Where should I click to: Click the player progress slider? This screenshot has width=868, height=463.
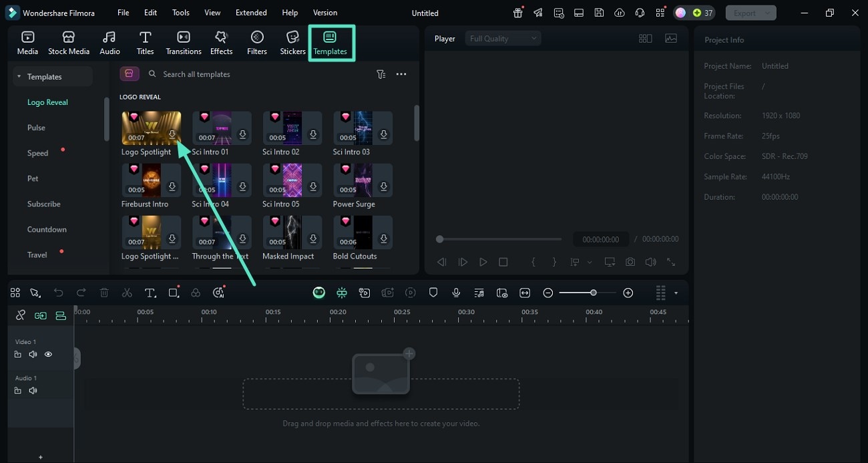499,239
